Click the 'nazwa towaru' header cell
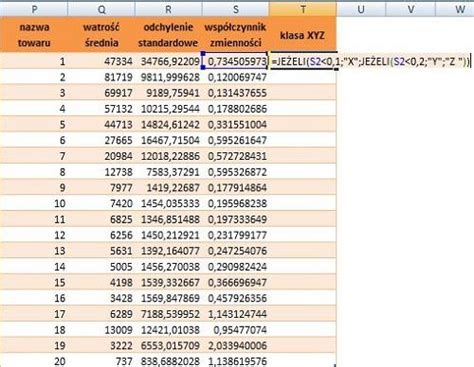The width and height of the screenshot is (474, 367). point(34,35)
